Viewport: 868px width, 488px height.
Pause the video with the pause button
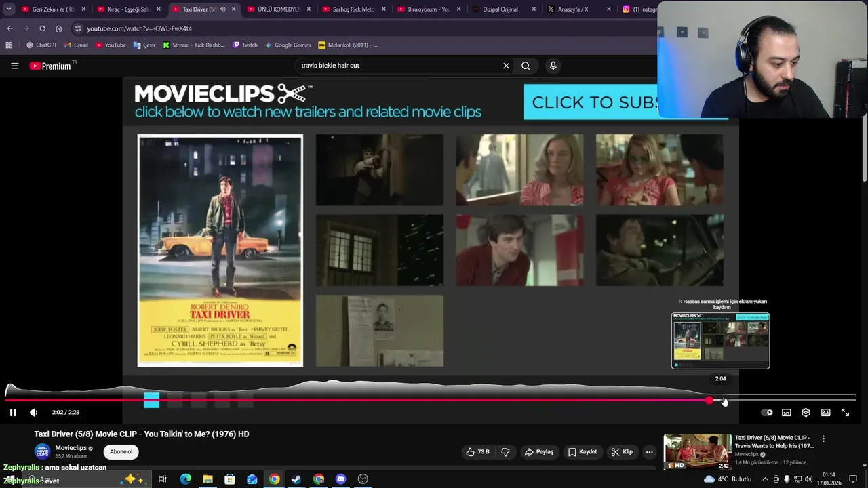13,412
